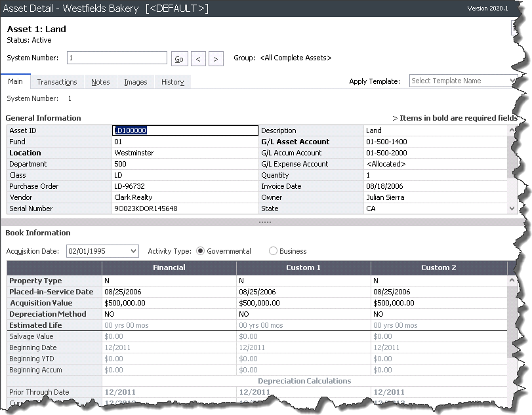Image resolution: width=532 pixels, height=415 pixels.
Task: Select the Governmental activity type
Action: coord(201,251)
